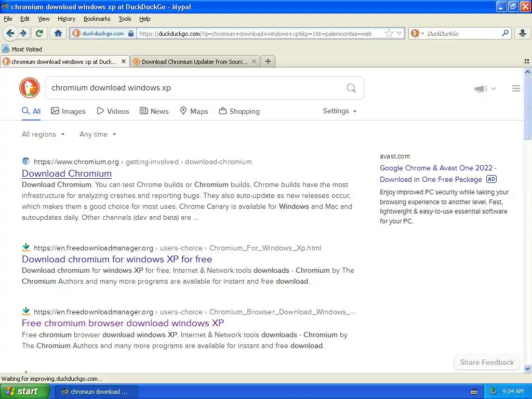This screenshot has height=399, width=532.
Task: Open the Bookmarks menu
Action: click(97, 19)
